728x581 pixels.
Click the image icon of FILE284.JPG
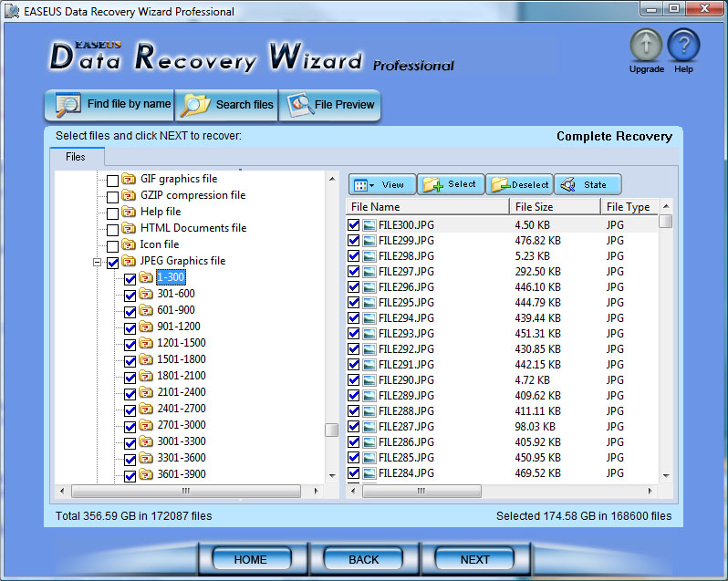coord(369,472)
